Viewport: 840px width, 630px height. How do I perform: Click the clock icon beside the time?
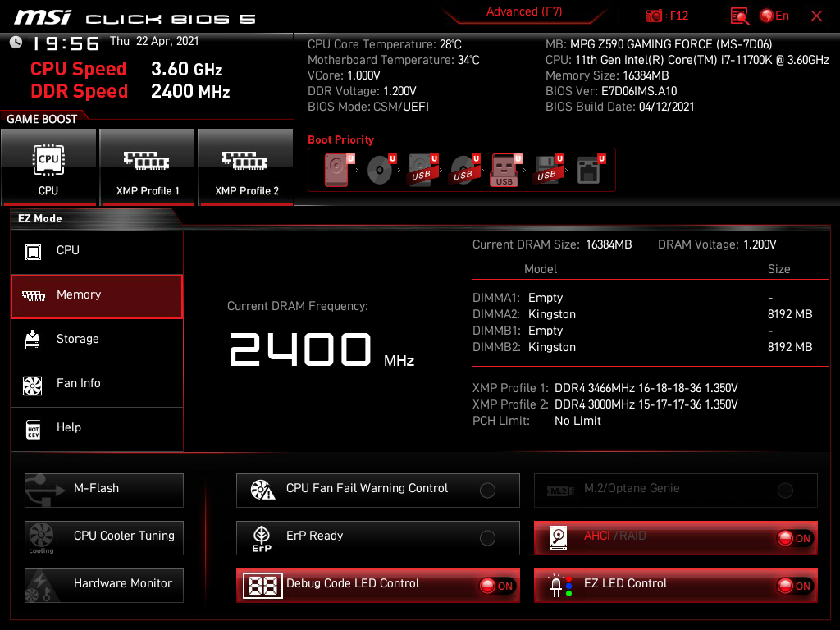coord(16,43)
